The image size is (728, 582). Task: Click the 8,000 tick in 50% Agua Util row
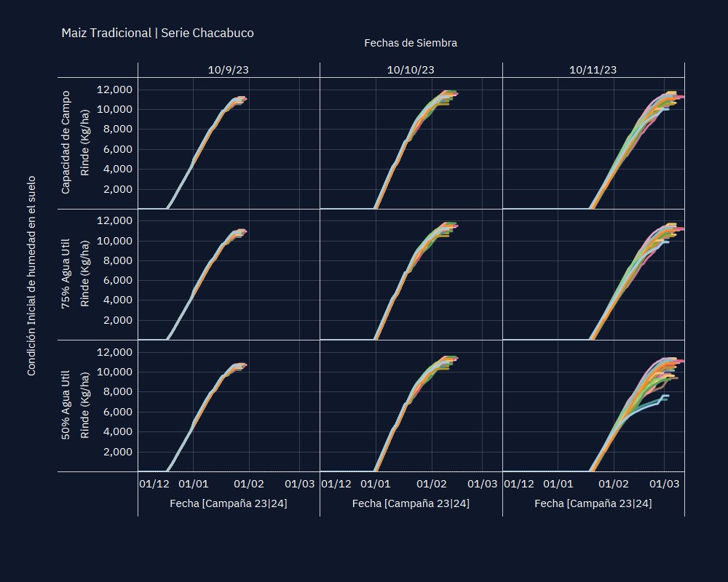pyautogui.click(x=117, y=391)
